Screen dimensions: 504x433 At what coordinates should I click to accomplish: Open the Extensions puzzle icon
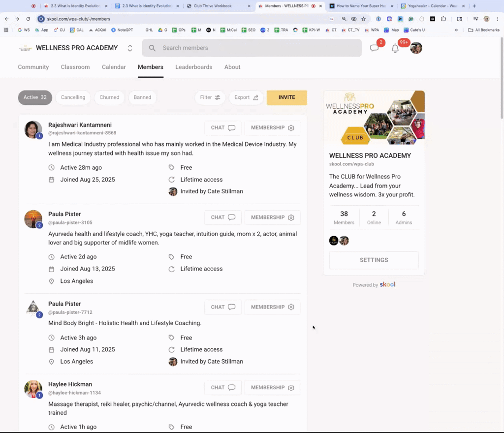[x=443, y=19]
